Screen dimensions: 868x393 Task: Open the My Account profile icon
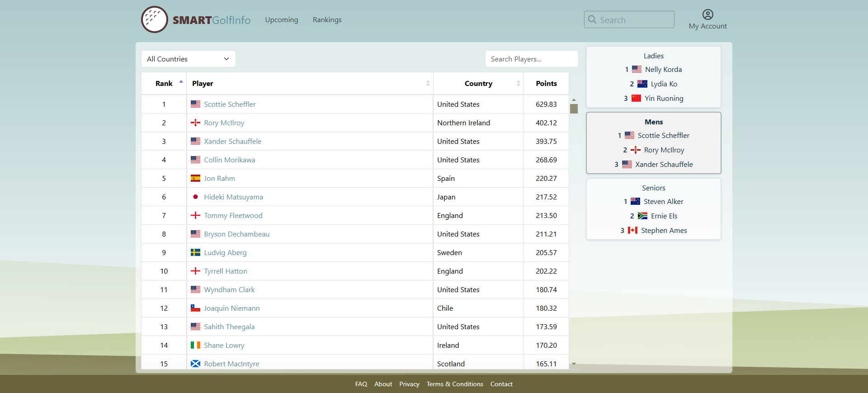coord(708,14)
